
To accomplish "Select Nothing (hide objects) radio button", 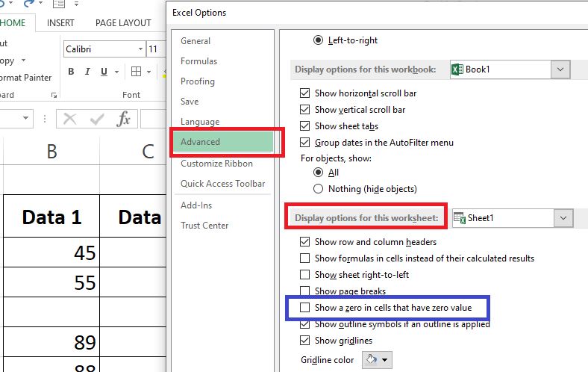I will pyautogui.click(x=318, y=189).
